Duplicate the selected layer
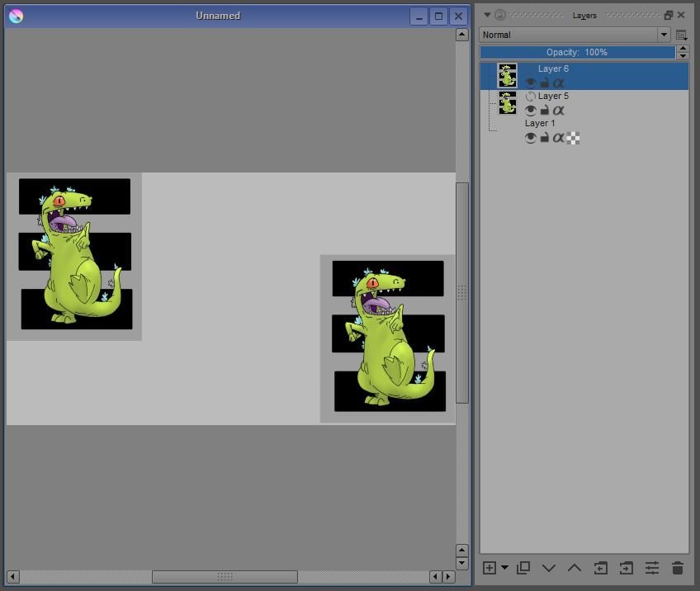 523,568
